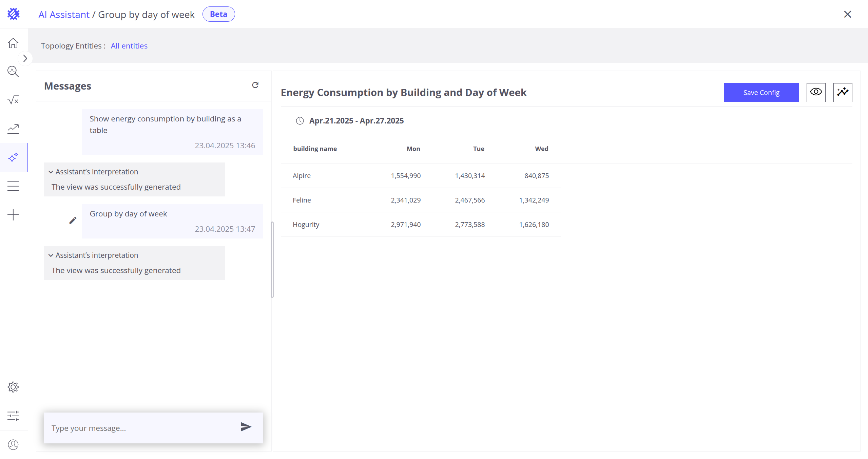Open settings gear icon
Screen dimensions: 868x459
point(13,387)
